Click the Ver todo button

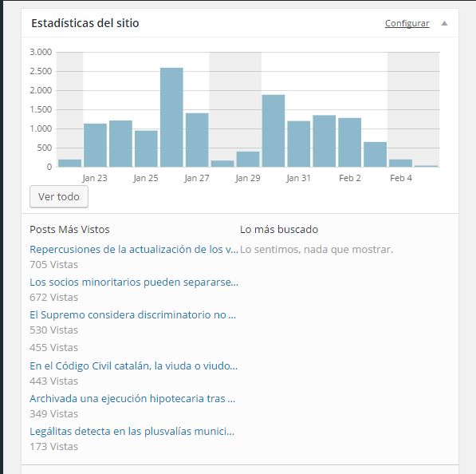[59, 197]
